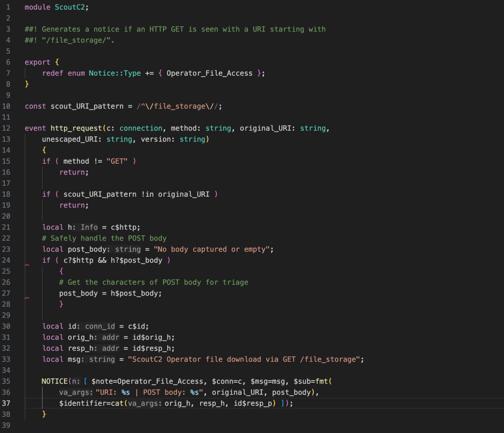Click the '"/file_storage/".' comment on line 4
Viewport: 504px width, 433px height.
pyautogui.click(x=78, y=40)
